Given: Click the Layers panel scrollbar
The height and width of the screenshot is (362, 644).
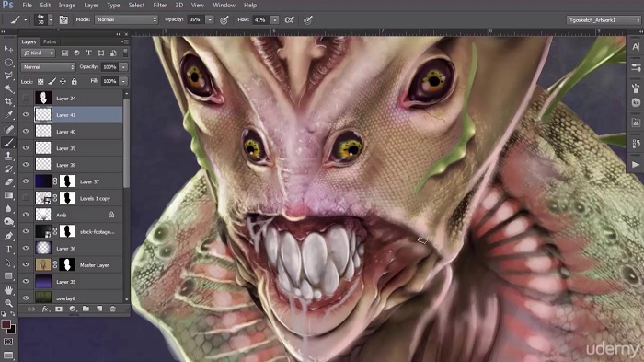Looking at the screenshot, I should 127,144.
